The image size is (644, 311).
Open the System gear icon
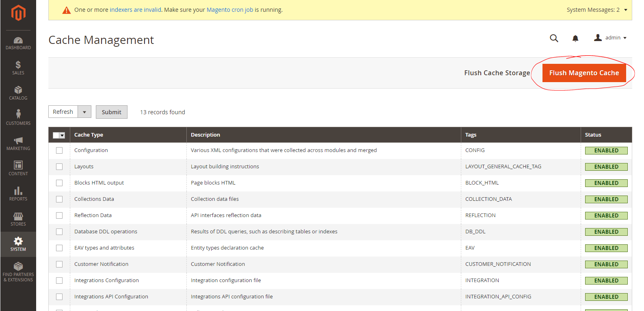pos(18,241)
